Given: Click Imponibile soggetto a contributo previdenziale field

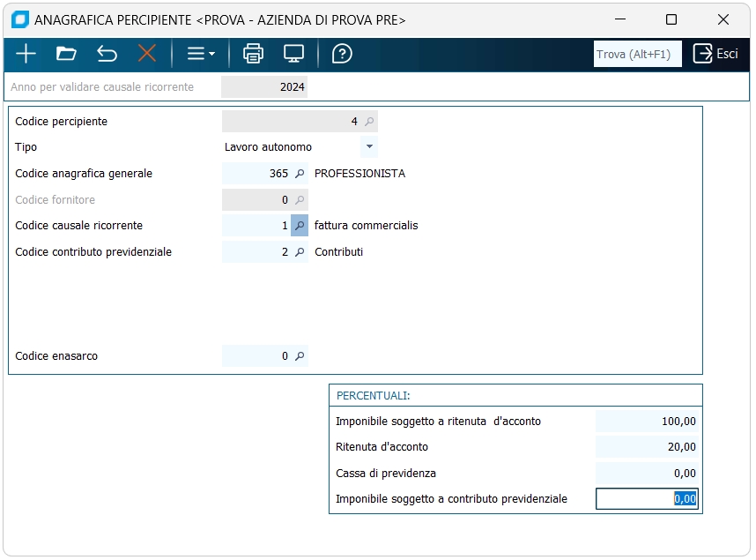Looking at the screenshot, I should tap(647, 499).
